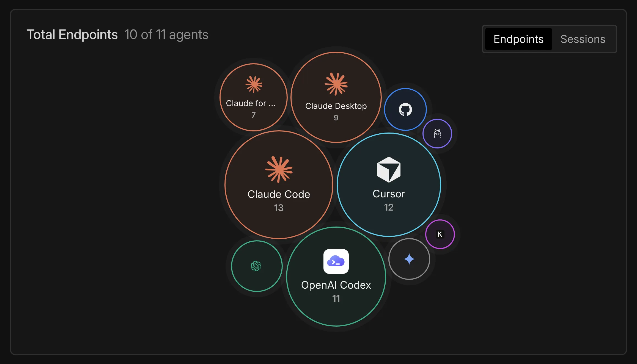This screenshot has height=364, width=637.
Task: Click the count 11 under OpenAI Codex
Action: point(336,299)
